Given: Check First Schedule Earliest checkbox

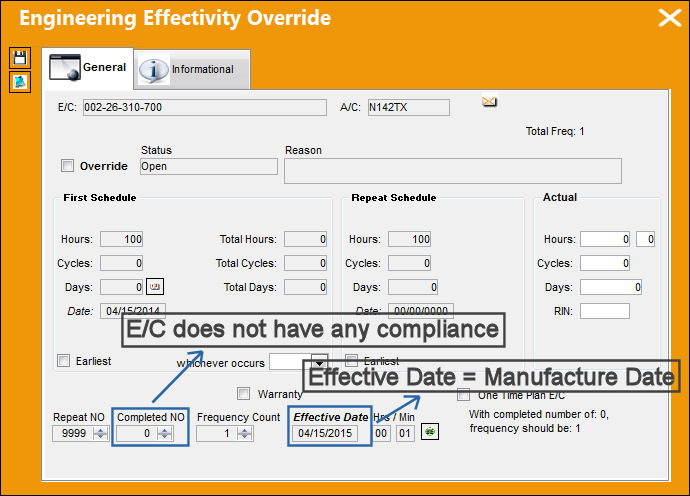Looking at the screenshot, I should click(63, 360).
